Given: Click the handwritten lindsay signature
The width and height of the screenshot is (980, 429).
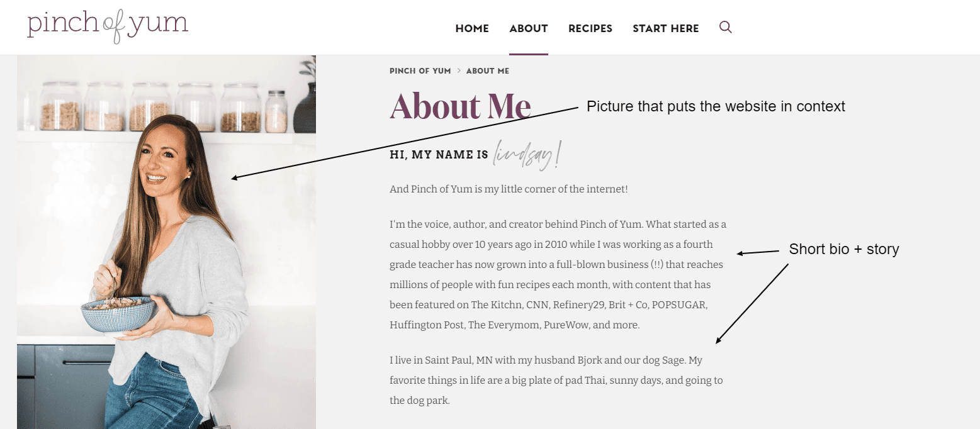Looking at the screenshot, I should coord(526,154).
